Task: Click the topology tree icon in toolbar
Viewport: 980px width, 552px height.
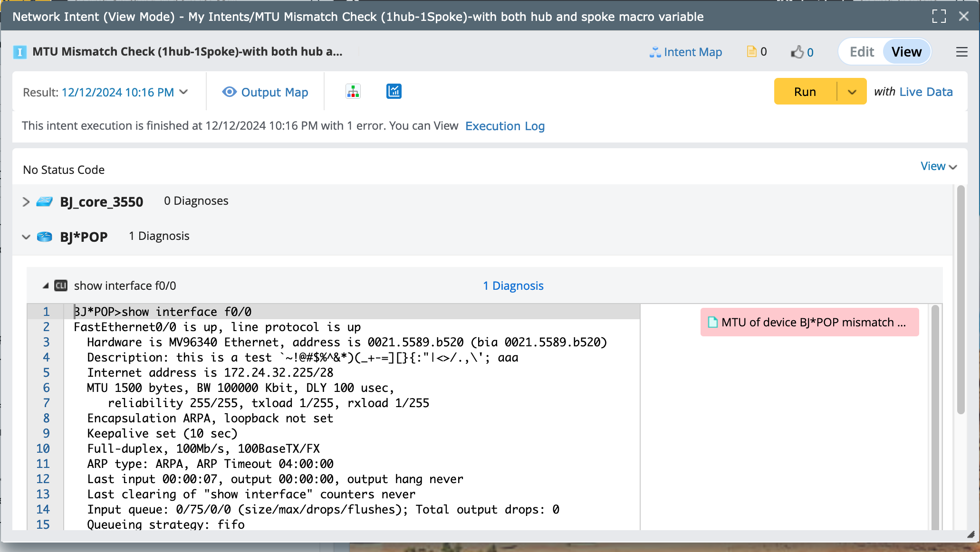Action: (x=353, y=91)
